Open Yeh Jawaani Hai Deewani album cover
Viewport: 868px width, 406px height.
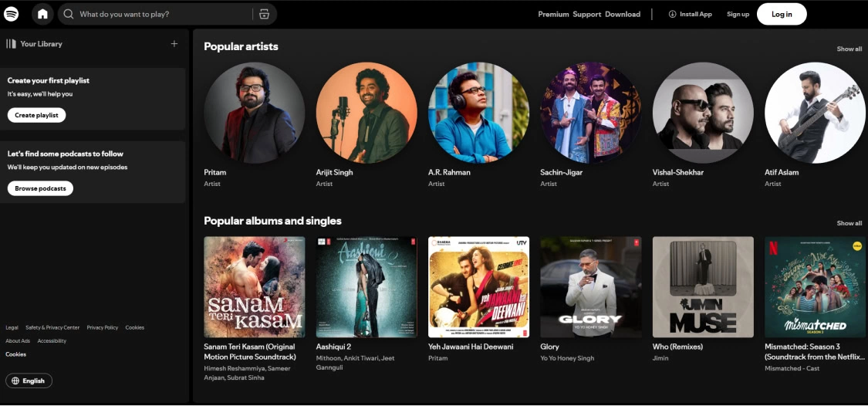478,287
